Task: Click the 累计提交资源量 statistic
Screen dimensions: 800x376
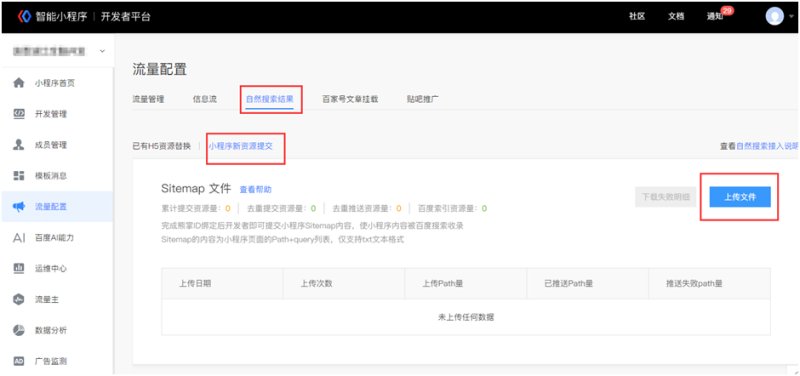Action: [x=196, y=209]
